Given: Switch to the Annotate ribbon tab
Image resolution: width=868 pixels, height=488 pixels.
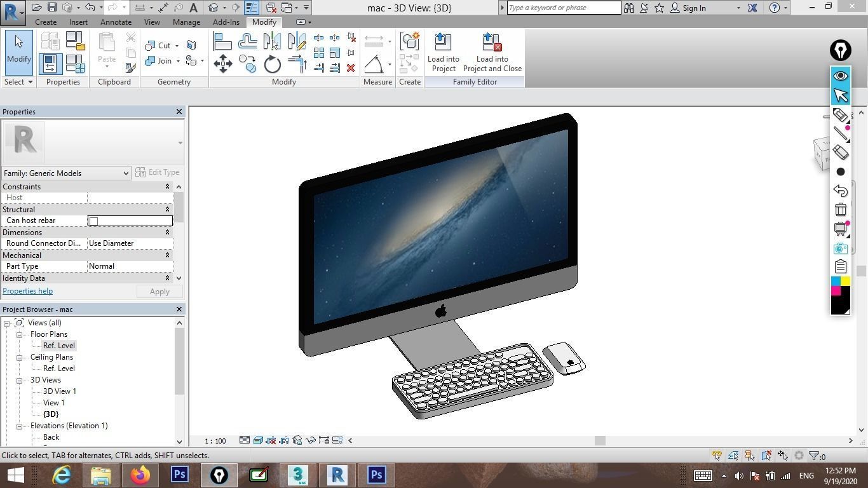Looking at the screenshot, I should [x=116, y=22].
